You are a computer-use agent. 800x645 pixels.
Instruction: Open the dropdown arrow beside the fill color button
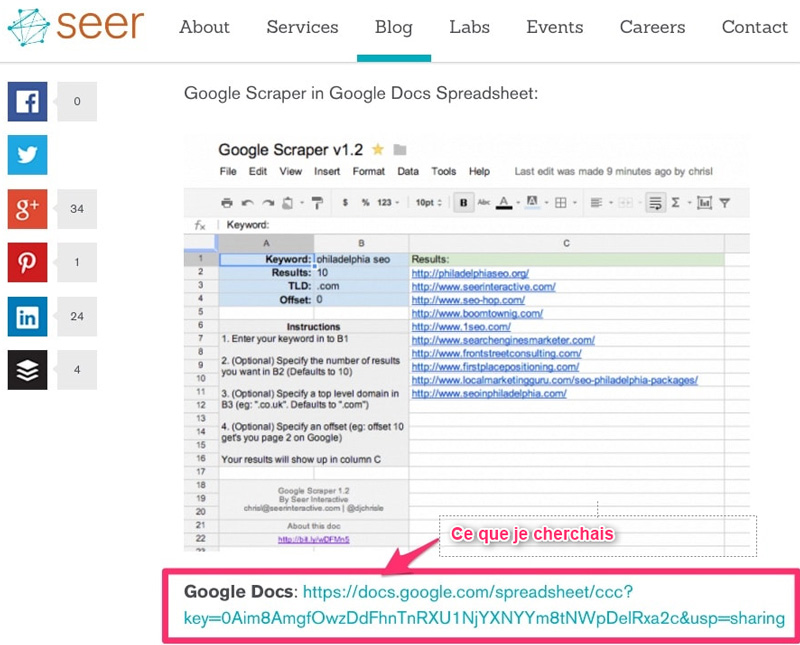[546, 203]
